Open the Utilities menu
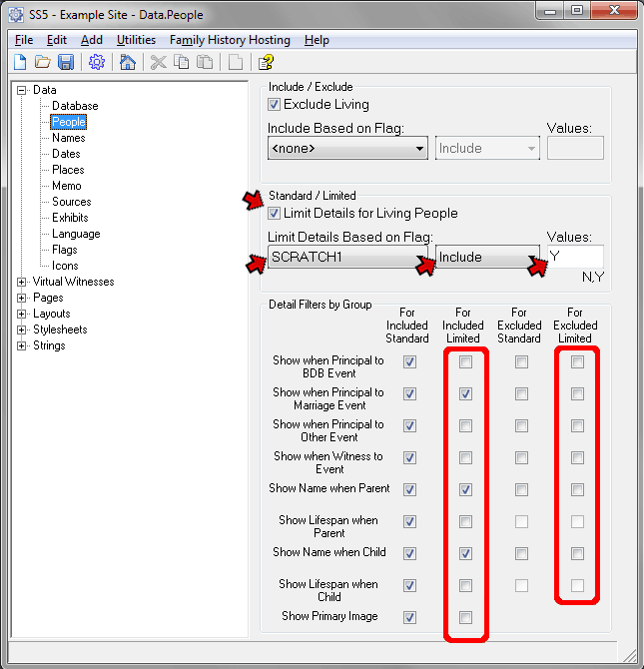This screenshot has width=644, height=669. 136,40
